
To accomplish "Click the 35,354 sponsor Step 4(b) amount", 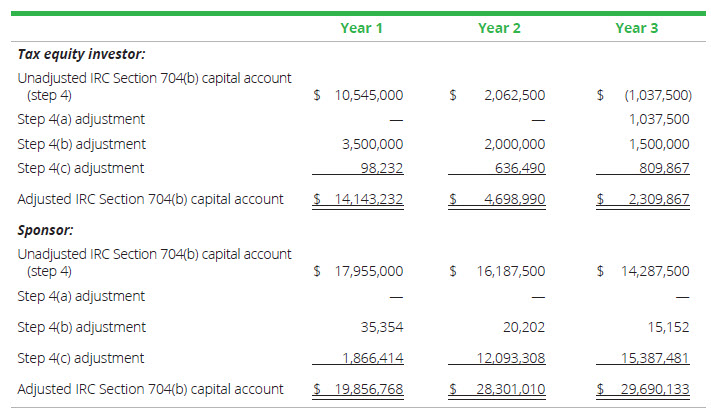I will pos(383,327).
